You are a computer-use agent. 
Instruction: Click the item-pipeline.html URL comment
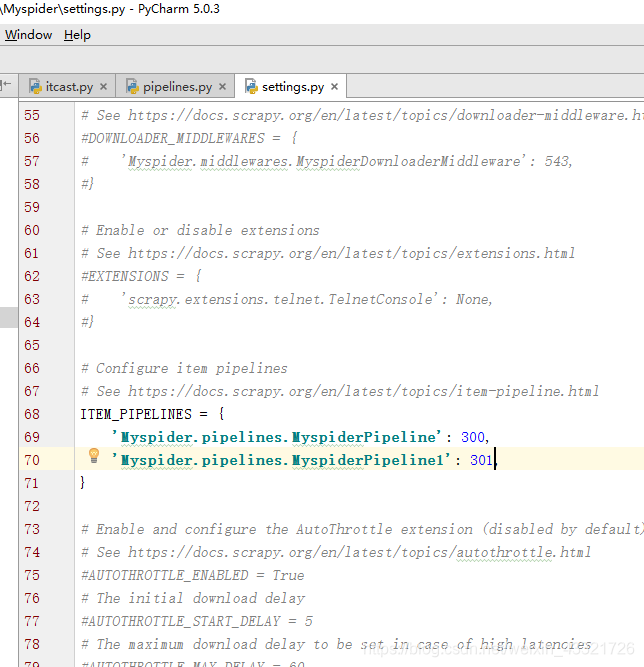(x=340, y=391)
